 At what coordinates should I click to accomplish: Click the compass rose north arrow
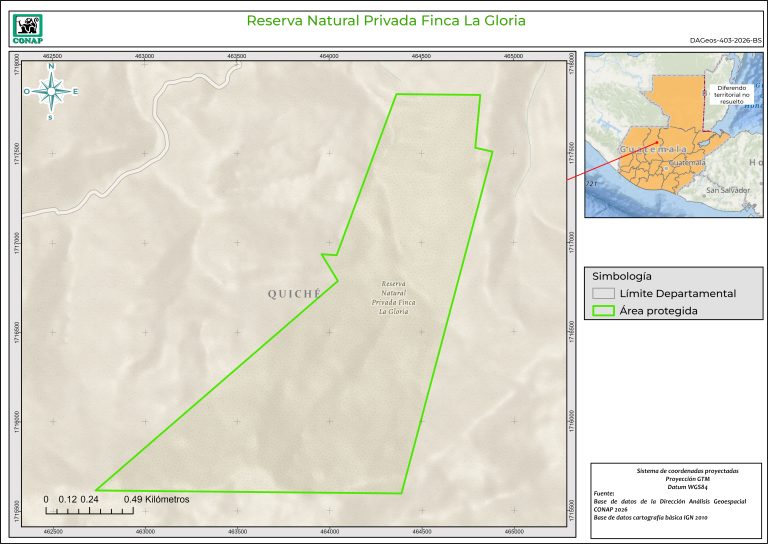(x=51, y=91)
